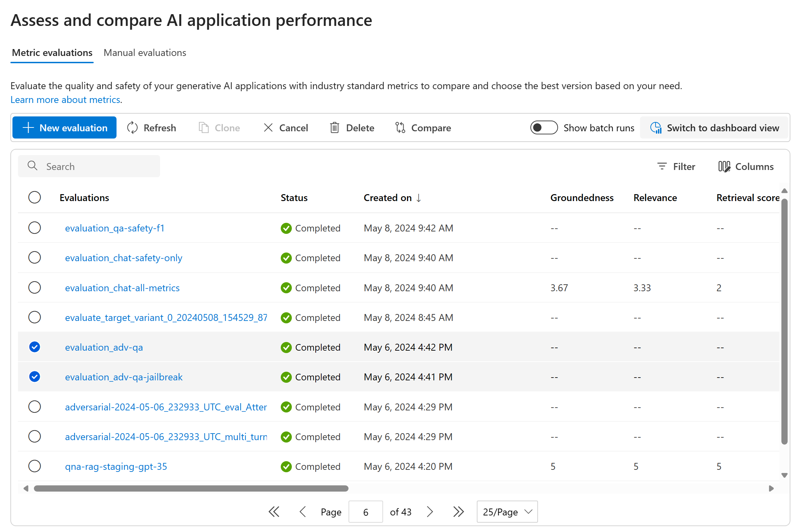Open the 25/Page size dropdown

507,512
